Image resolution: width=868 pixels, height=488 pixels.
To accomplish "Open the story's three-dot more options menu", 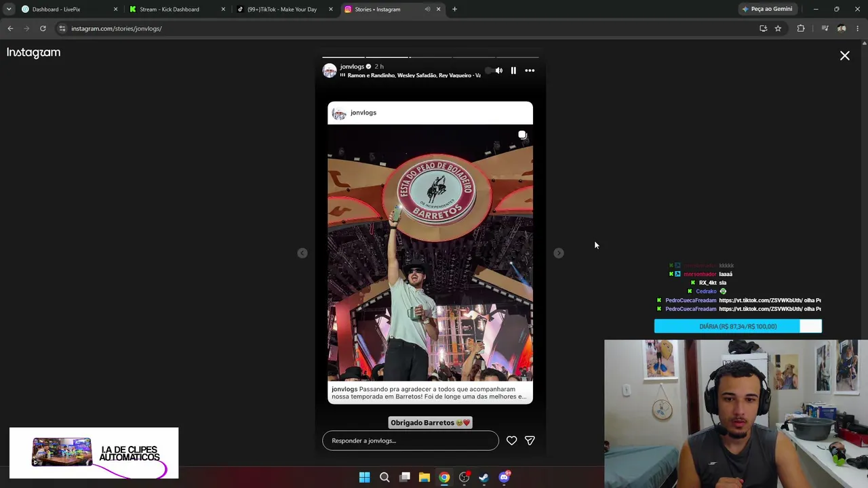I will tap(530, 70).
